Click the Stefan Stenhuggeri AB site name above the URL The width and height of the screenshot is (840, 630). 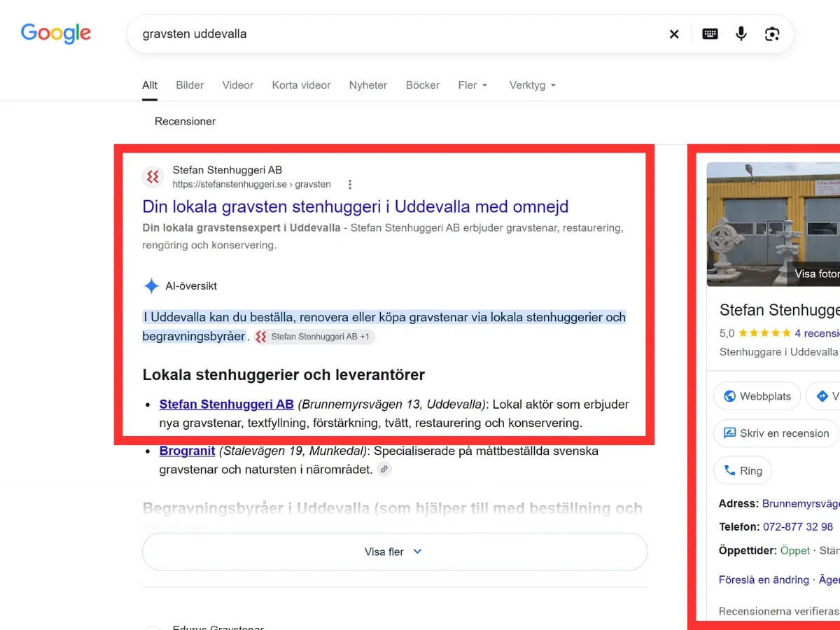(227, 170)
